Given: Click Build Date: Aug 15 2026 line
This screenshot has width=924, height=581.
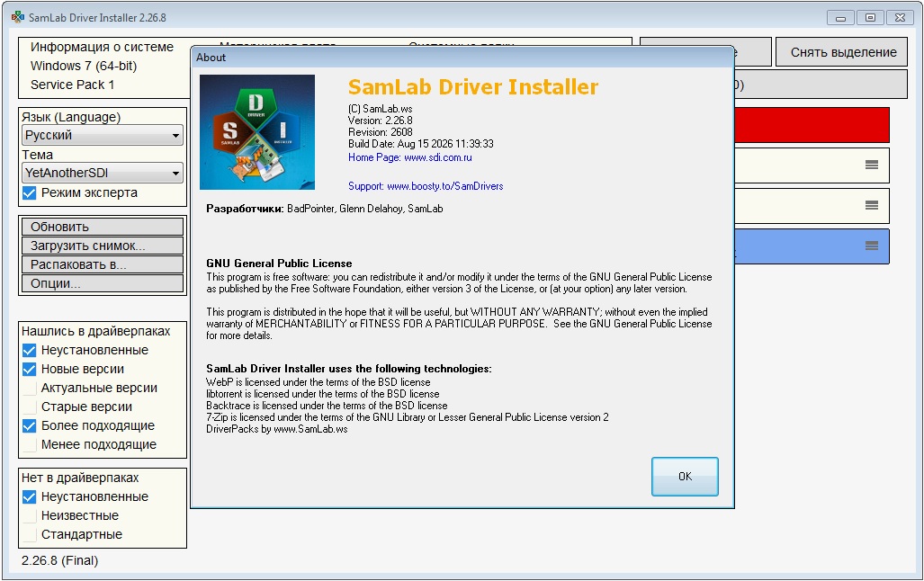Looking at the screenshot, I should [x=421, y=144].
